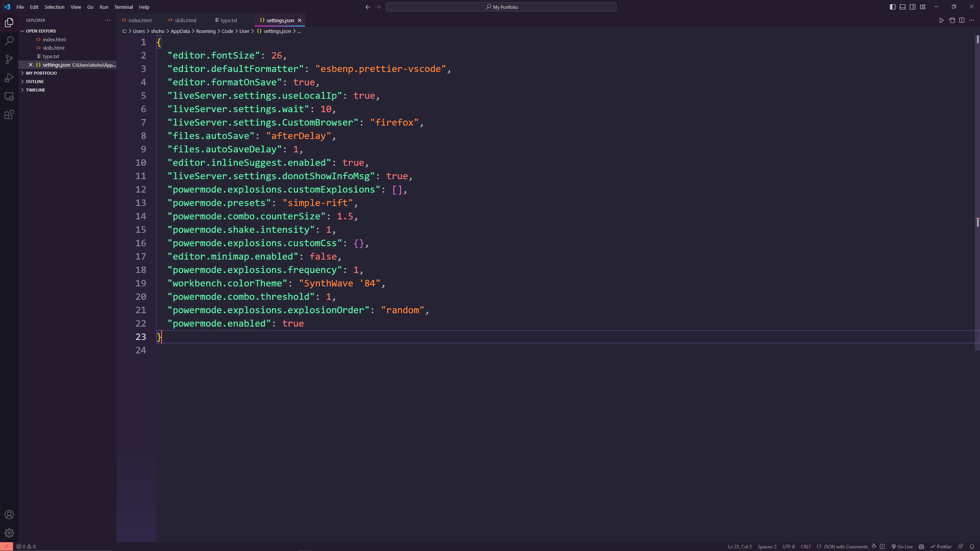Split the editor using the split icon
The width and height of the screenshot is (980, 551).
click(962, 20)
